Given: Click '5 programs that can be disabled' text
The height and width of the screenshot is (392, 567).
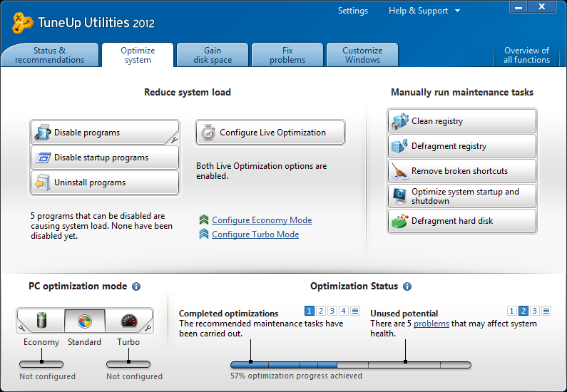Looking at the screenshot, I should click(x=101, y=226).
